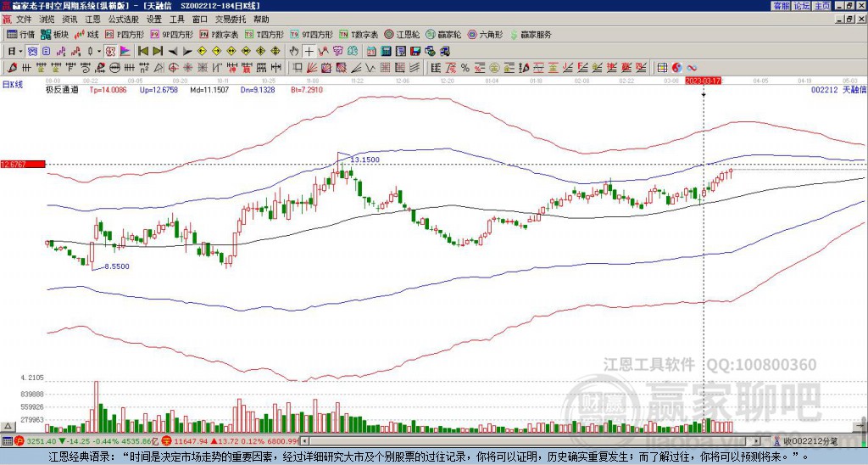Save using the floppy disk icon
868x465 pixels.
click(x=415, y=52)
